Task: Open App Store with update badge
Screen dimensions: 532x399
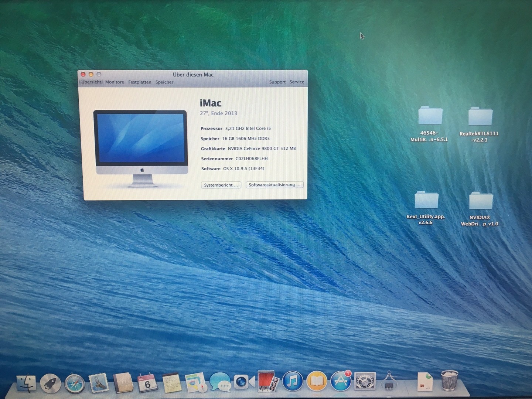Action: [x=341, y=381]
